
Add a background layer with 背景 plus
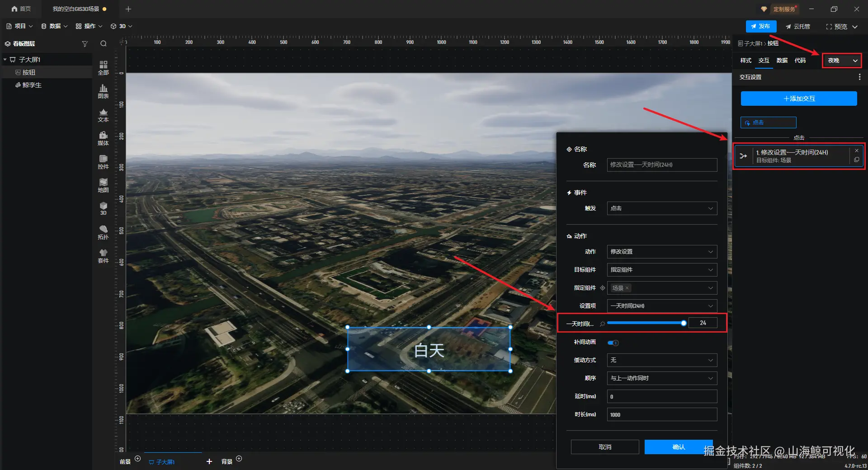[239, 459]
